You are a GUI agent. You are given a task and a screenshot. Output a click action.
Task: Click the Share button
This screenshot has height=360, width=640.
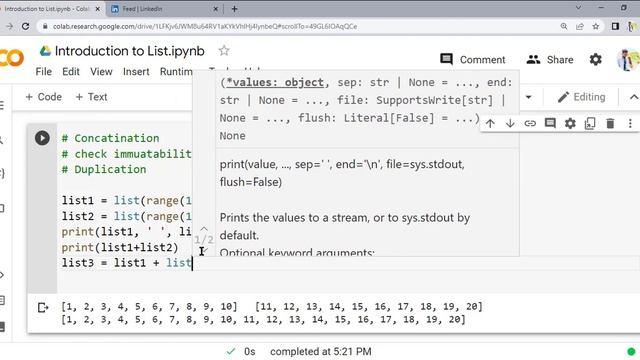pos(550,60)
